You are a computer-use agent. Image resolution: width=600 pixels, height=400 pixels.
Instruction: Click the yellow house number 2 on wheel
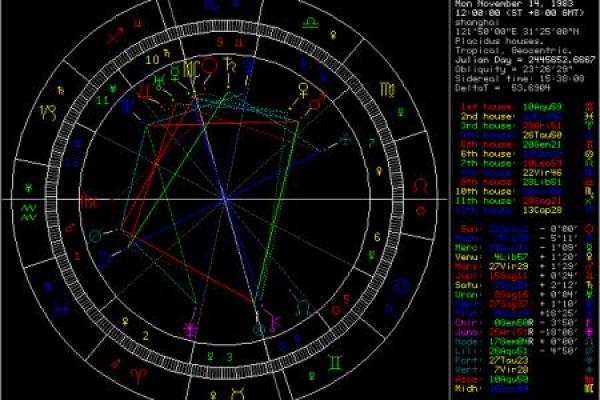(145, 336)
